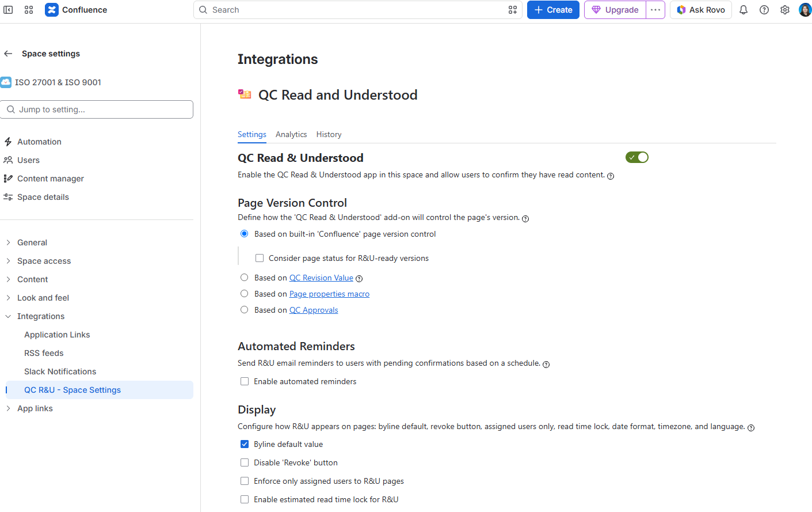Open the QC Approvals link
This screenshot has height=512, width=812.
tap(314, 310)
